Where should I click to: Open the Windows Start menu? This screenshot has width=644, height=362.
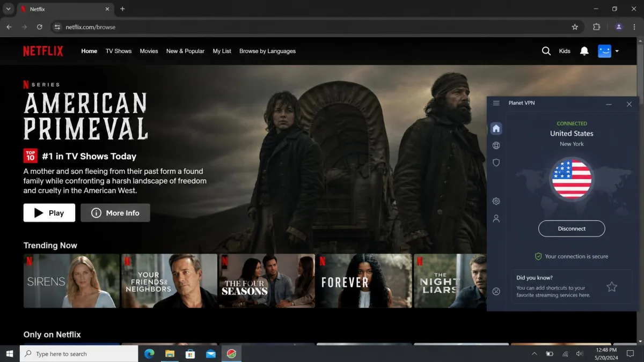pyautogui.click(x=10, y=354)
